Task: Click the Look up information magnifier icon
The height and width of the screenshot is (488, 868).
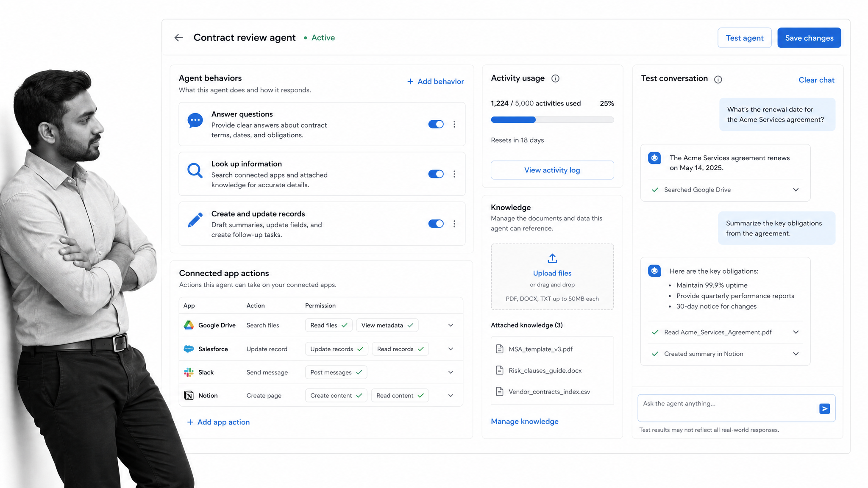Action: click(195, 170)
